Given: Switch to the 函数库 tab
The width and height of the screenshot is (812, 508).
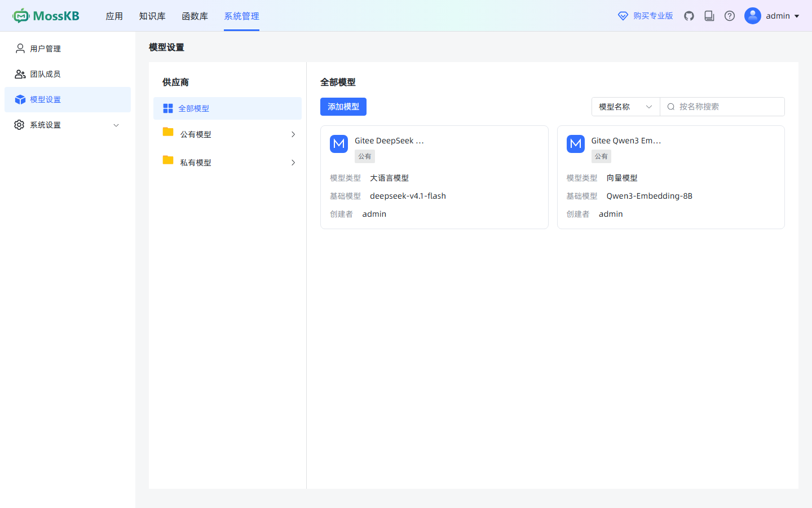Looking at the screenshot, I should click(195, 16).
